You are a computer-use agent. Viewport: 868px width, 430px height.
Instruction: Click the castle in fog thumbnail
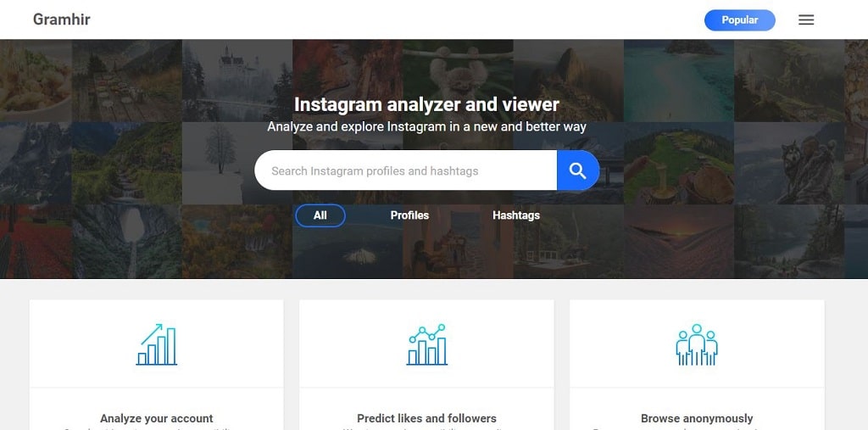pos(237,81)
